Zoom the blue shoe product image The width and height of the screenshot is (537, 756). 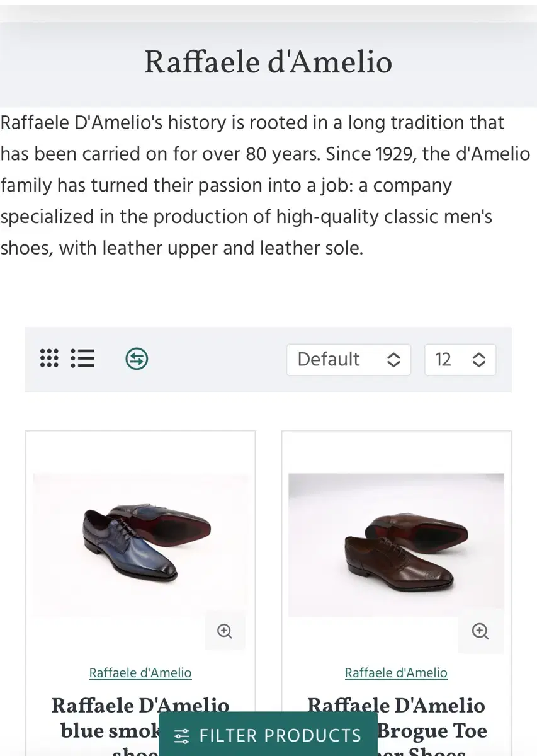[x=225, y=631]
